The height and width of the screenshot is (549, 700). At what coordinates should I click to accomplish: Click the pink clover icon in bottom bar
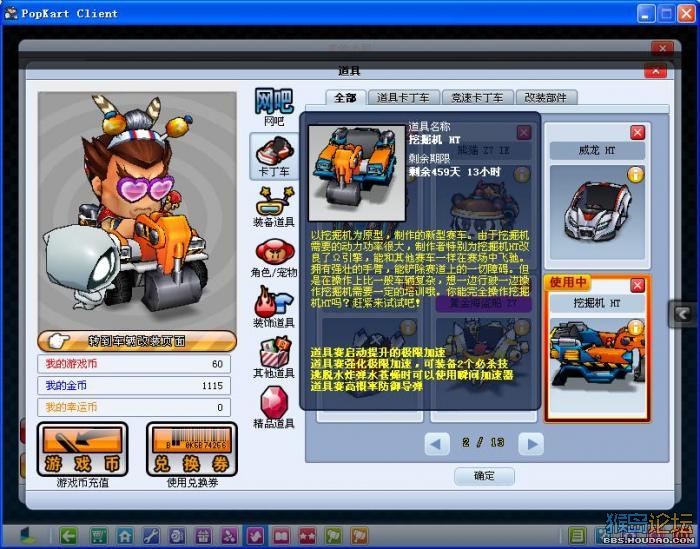click(x=229, y=535)
